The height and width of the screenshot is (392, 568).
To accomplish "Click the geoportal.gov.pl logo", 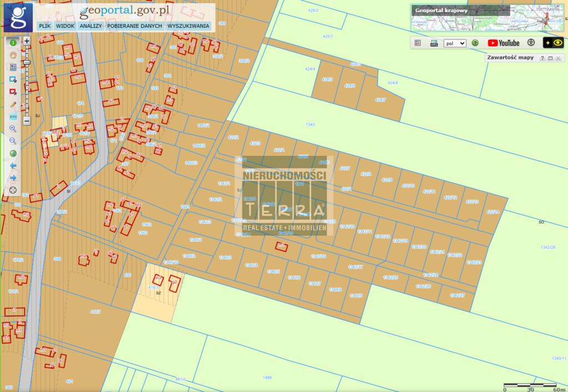I will (125, 11).
